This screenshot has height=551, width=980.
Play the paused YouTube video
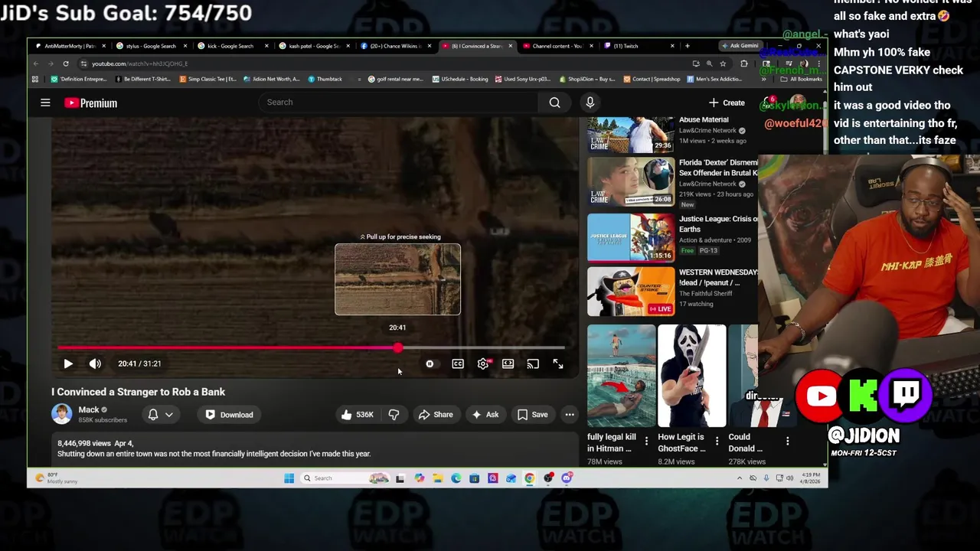tap(67, 364)
